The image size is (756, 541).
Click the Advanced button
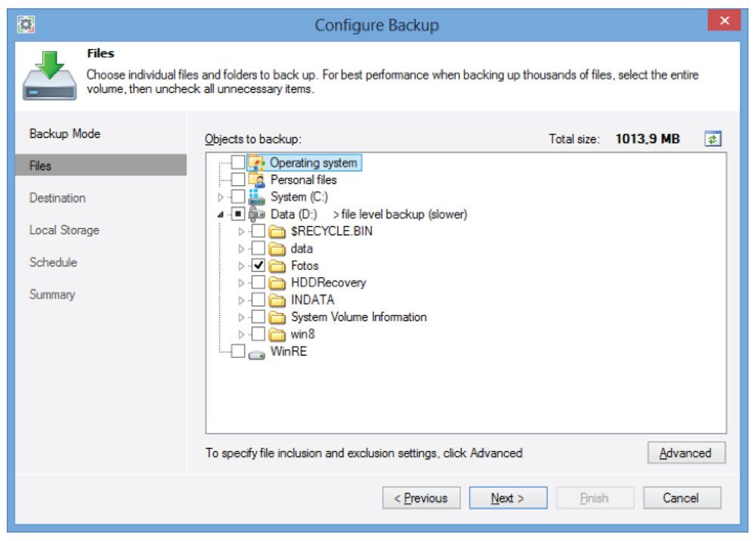(686, 453)
